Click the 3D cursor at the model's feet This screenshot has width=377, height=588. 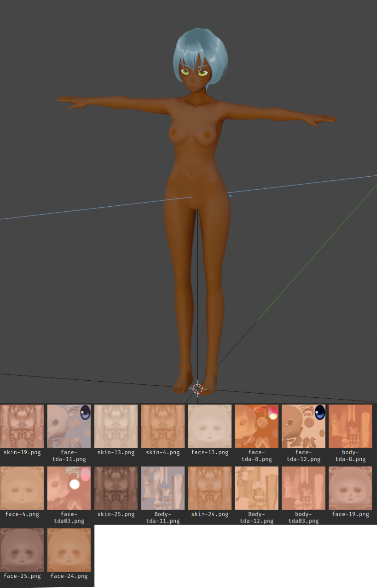(x=198, y=388)
